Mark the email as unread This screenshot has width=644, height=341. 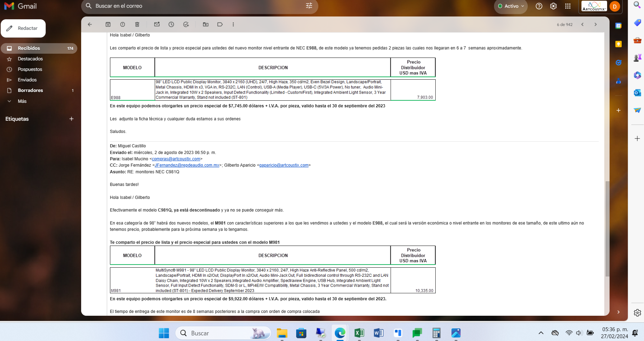157,25
